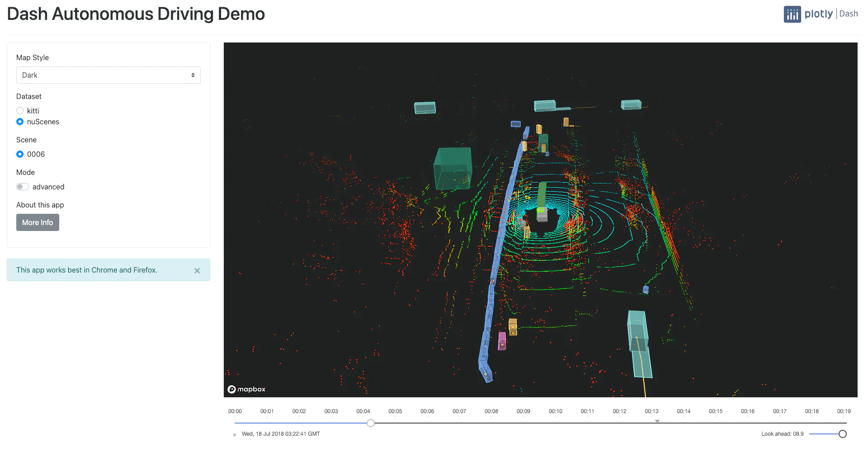Click the Scene label

pos(26,140)
